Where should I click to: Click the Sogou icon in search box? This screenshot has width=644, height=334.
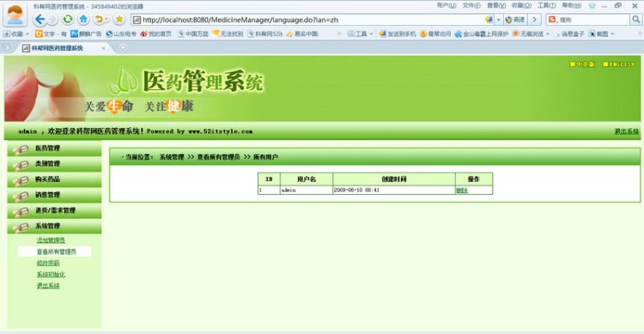(x=552, y=19)
